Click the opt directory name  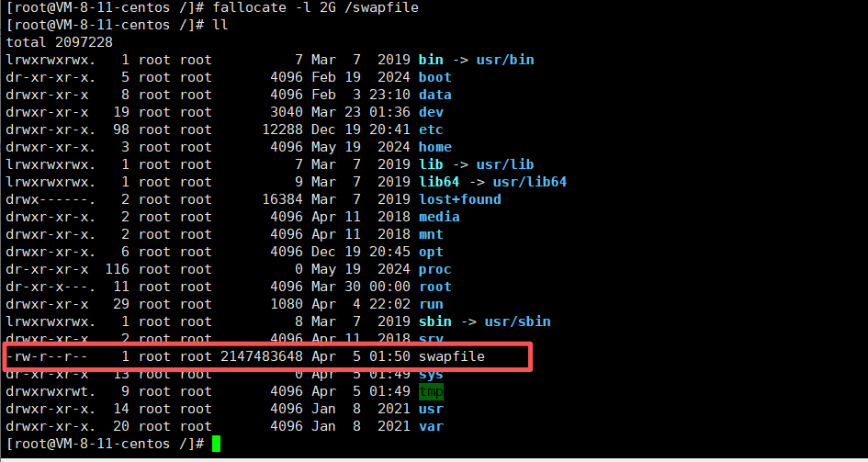[430, 252]
